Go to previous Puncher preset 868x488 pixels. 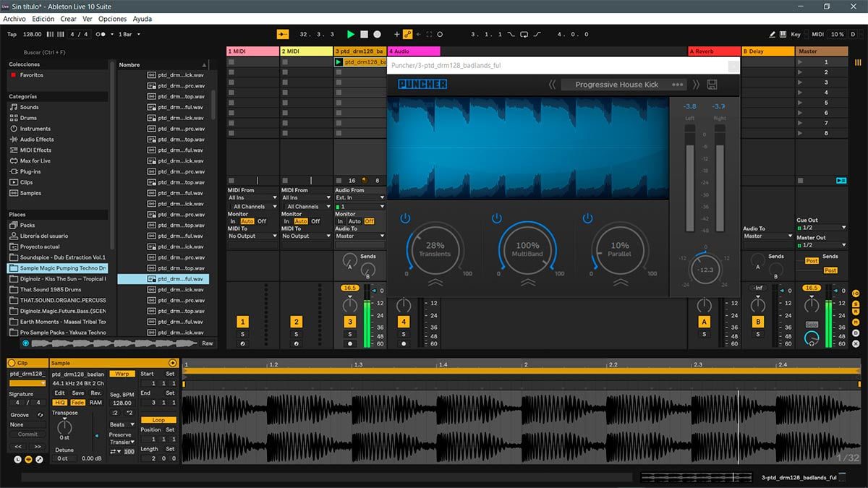pyautogui.click(x=553, y=85)
